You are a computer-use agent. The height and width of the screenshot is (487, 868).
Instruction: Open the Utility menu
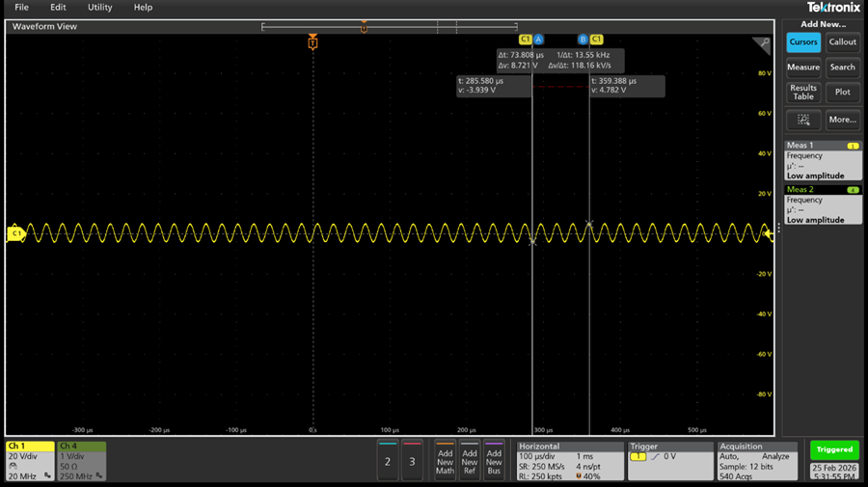point(100,7)
